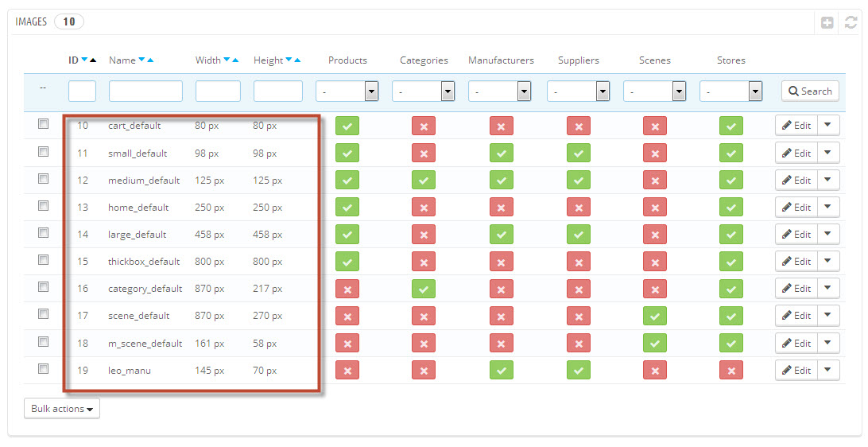
Task: Check the cart_default row checkbox
Action: [43, 124]
